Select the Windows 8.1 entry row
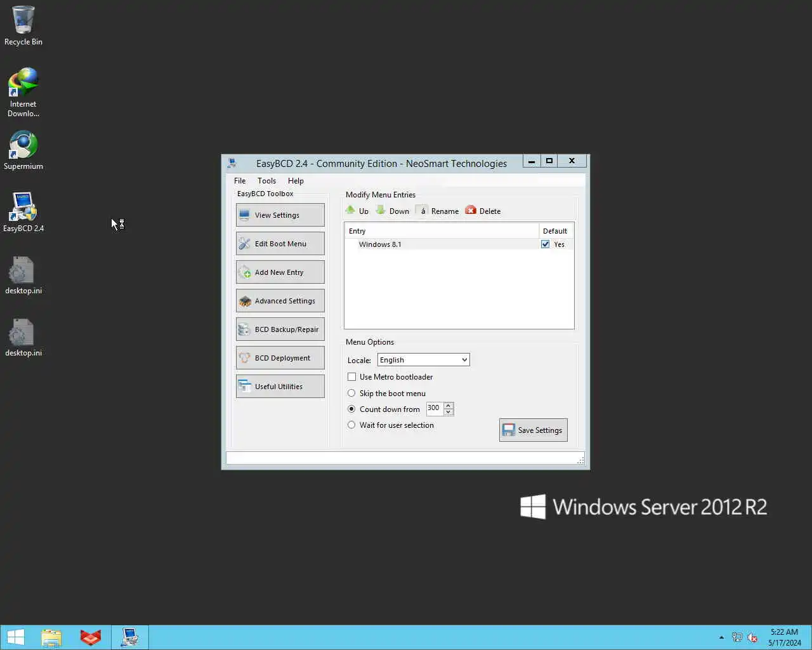The height and width of the screenshot is (650, 812). tap(459, 244)
